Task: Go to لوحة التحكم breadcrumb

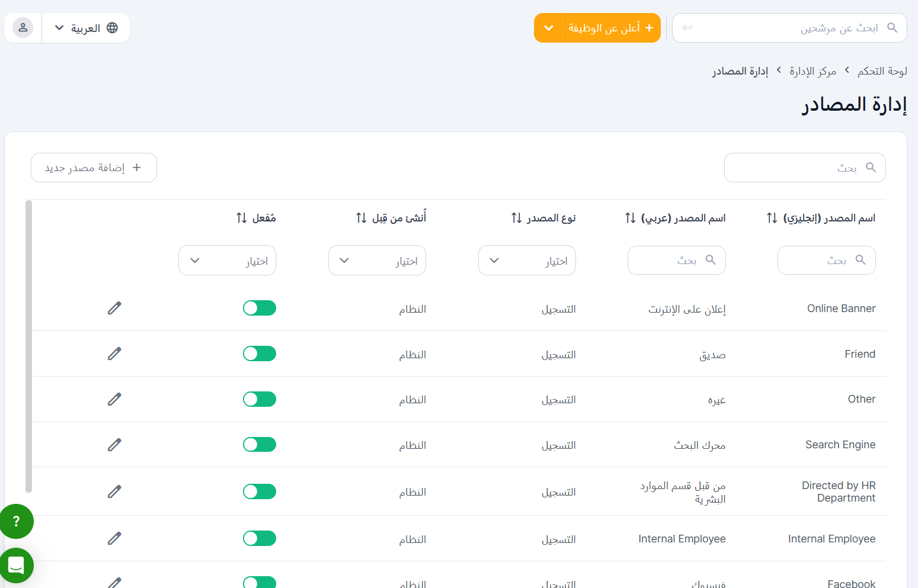Action: (882, 71)
